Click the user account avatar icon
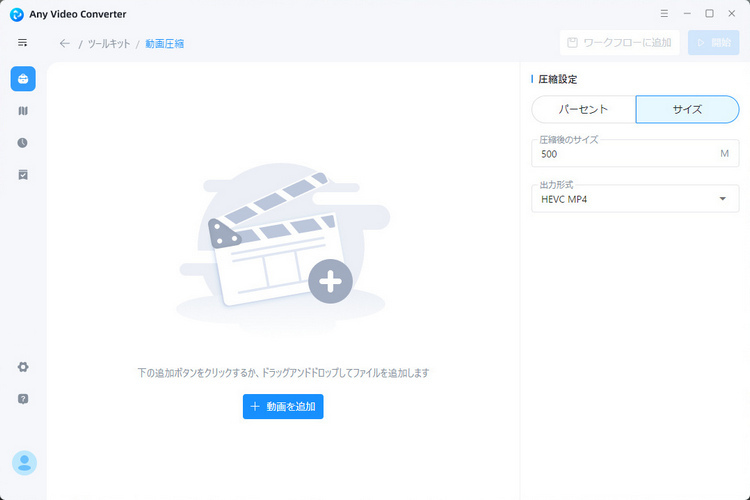The image size is (750, 500). [24, 462]
